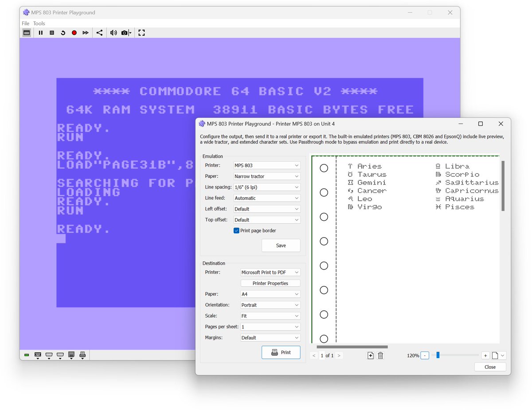Take a screenshot with the camera icon
Viewport: 532px width, 410px height.
[x=124, y=33]
